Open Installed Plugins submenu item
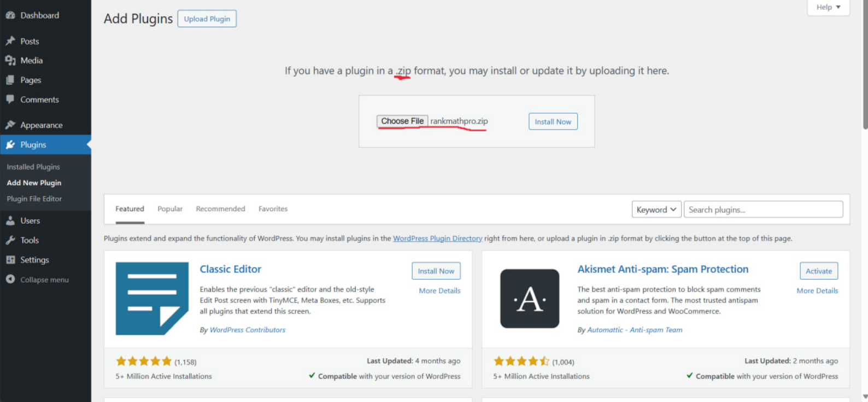The image size is (868, 402). [x=33, y=167]
